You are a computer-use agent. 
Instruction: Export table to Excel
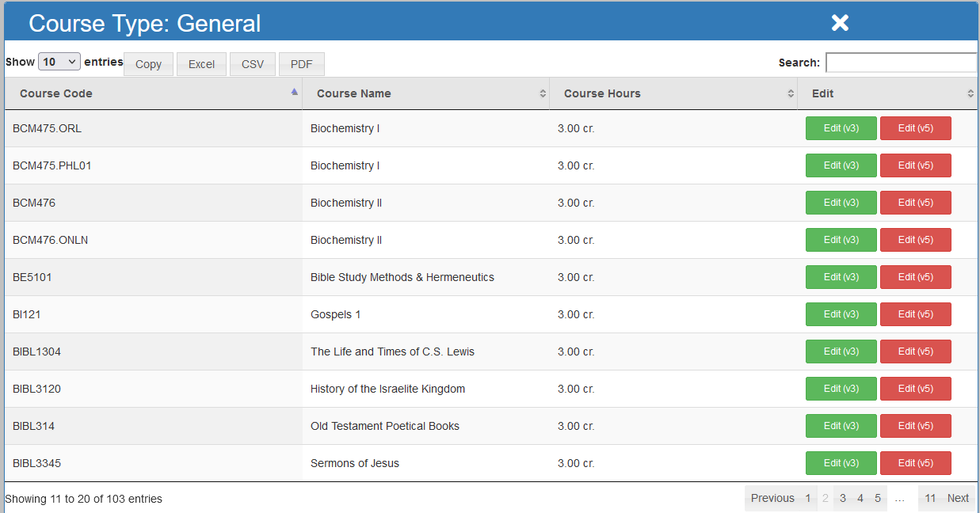click(201, 64)
